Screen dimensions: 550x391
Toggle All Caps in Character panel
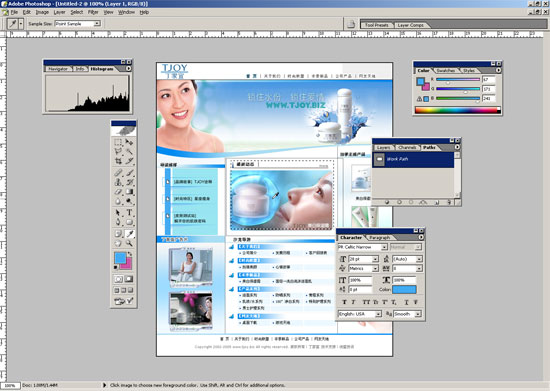tap(366, 302)
